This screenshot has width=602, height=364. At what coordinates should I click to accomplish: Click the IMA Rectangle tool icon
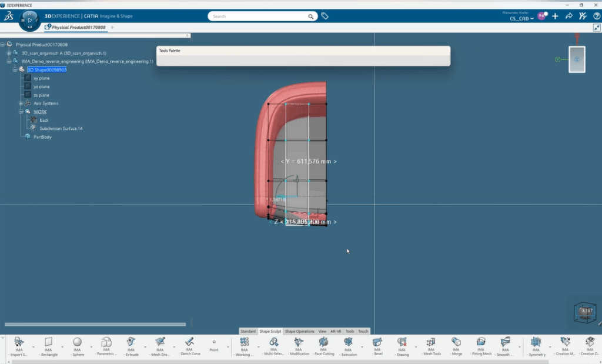[x=48, y=342]
